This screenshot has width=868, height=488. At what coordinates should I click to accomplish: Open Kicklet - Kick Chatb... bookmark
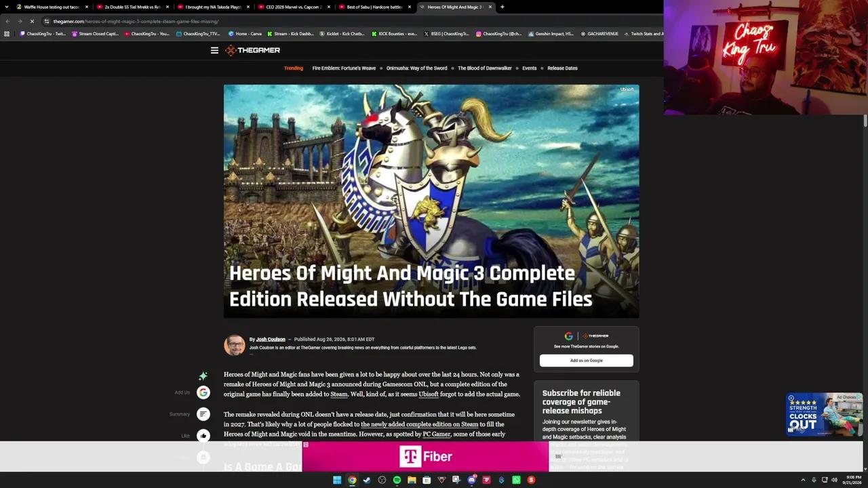(x=342, y=34)
